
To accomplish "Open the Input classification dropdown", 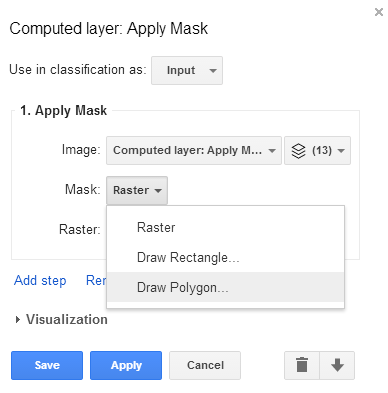I will point(187,70).
